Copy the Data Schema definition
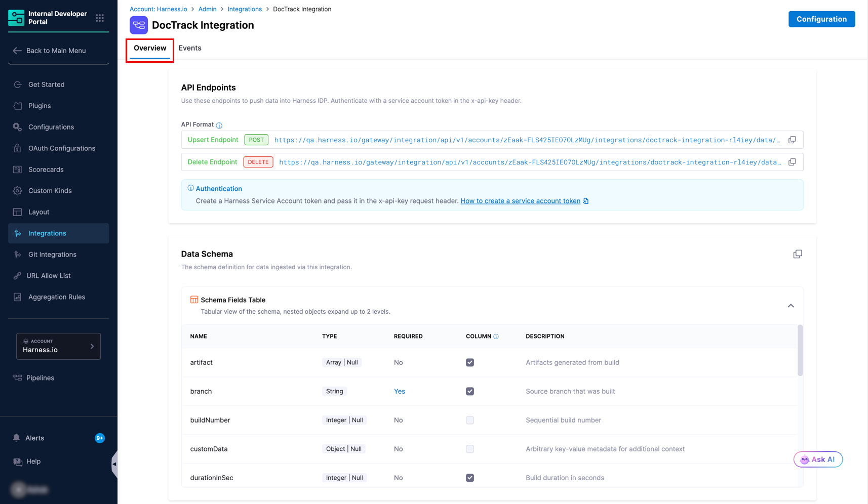 [x=798, y=254]
